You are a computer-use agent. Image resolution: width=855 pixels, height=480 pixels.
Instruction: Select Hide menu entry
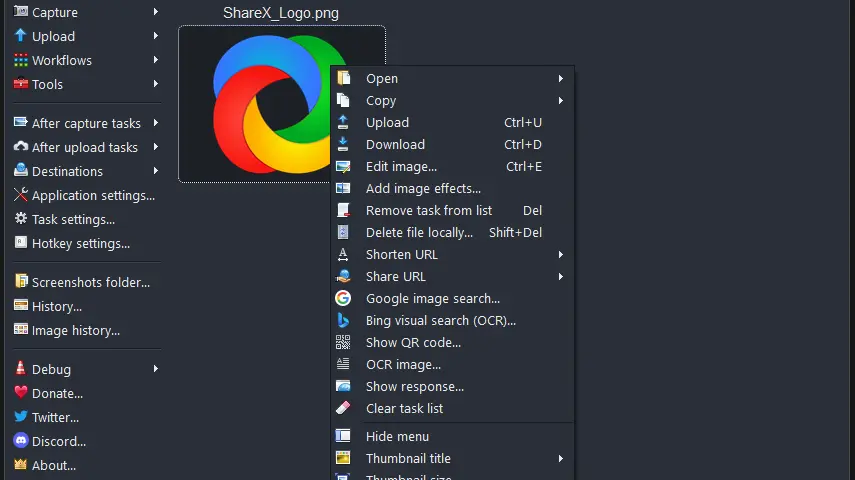pos(453,436)
